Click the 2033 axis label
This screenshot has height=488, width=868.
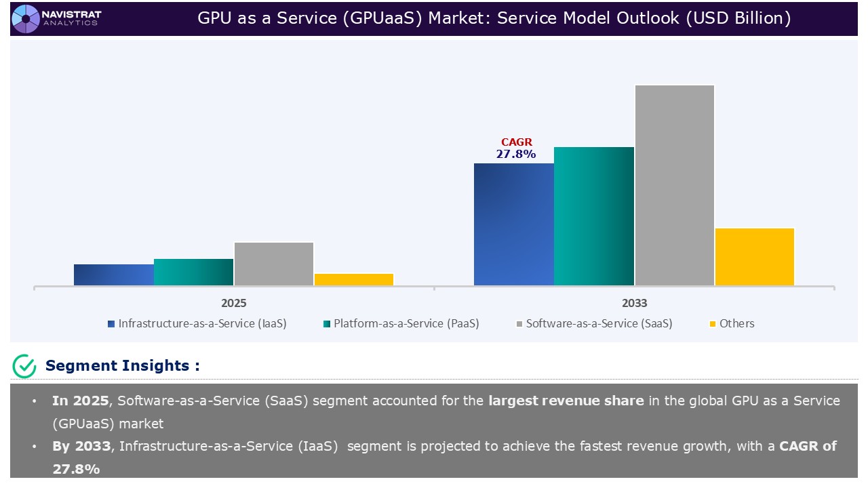[x=634, y=303]
